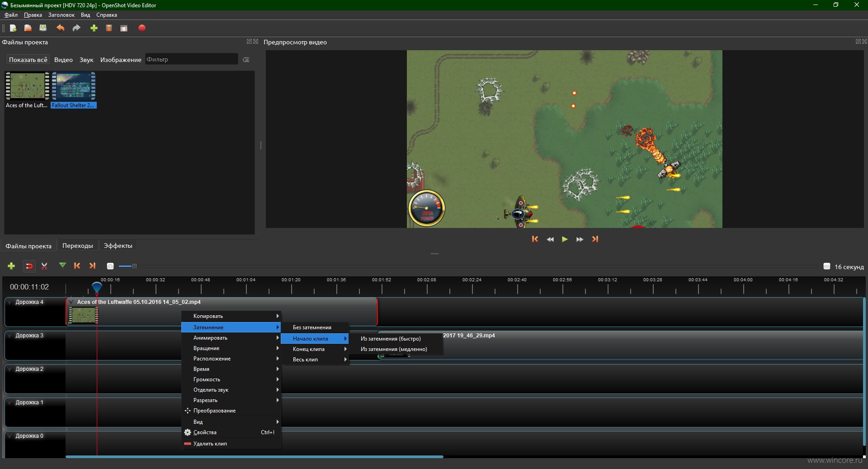Screen dimensions: 868x469
Task: Add a track with the timeline plus icon
Action: click(x=11, y=266)
